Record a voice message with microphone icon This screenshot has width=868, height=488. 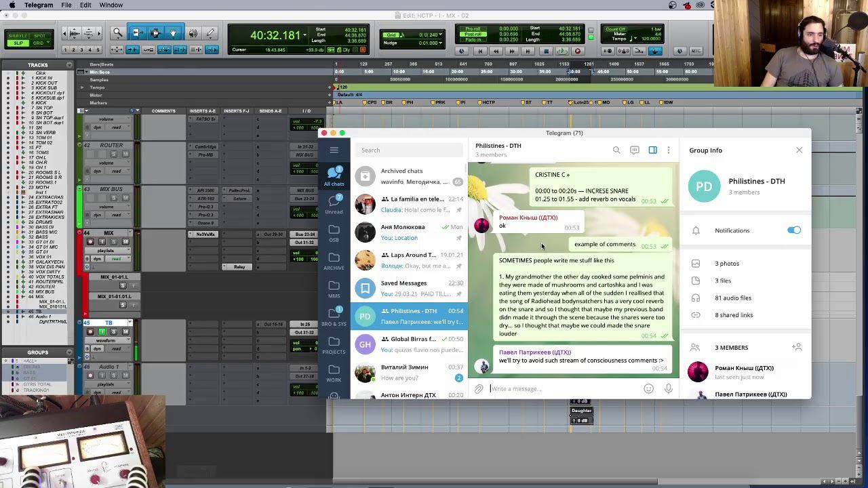click(669, 389)
